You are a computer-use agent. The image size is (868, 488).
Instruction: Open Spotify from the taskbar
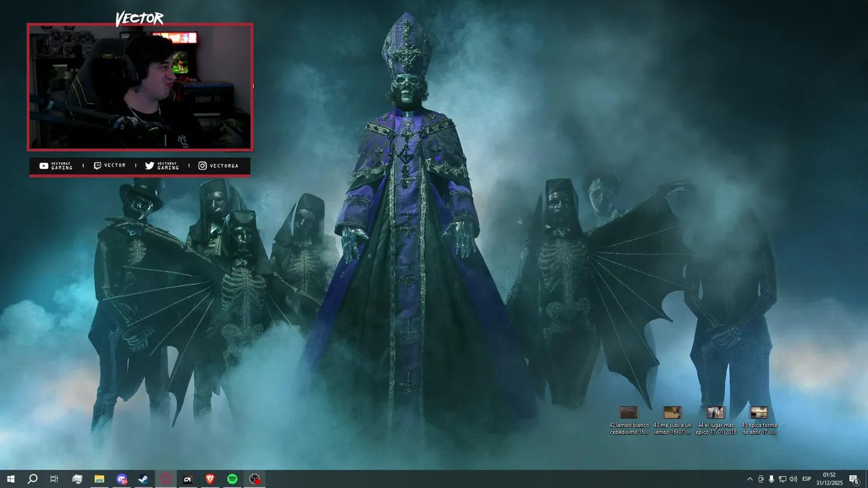pyautogui.click(x=232, y=479)
